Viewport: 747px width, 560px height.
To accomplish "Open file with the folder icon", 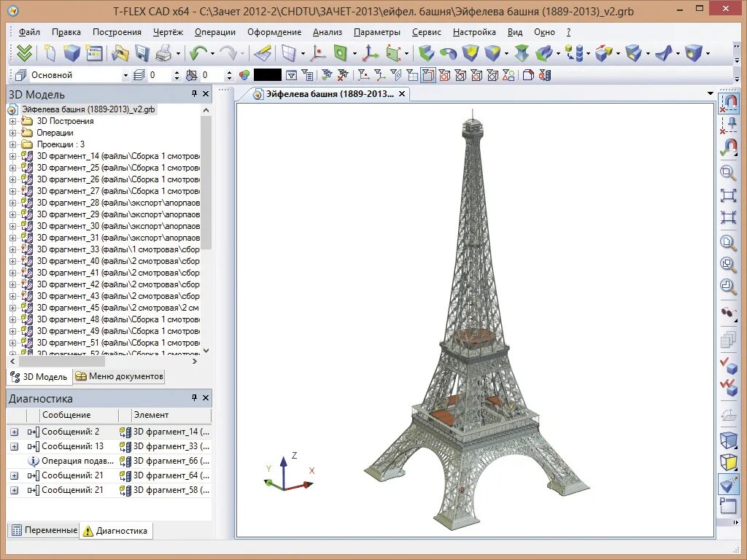I will point(120,53).
